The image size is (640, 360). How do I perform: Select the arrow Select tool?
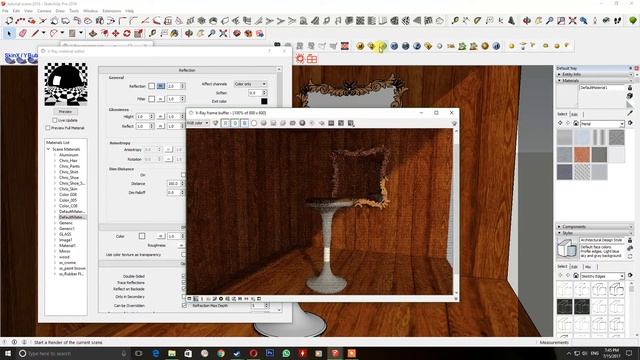point(9,33)
